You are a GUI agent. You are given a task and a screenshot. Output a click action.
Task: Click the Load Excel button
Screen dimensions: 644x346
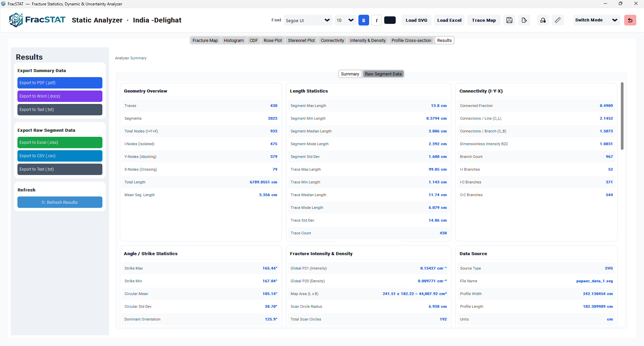449,20
